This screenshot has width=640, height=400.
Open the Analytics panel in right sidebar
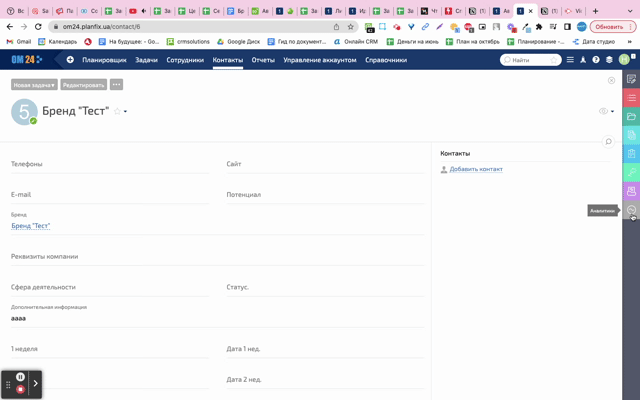[x=631, y=210]
